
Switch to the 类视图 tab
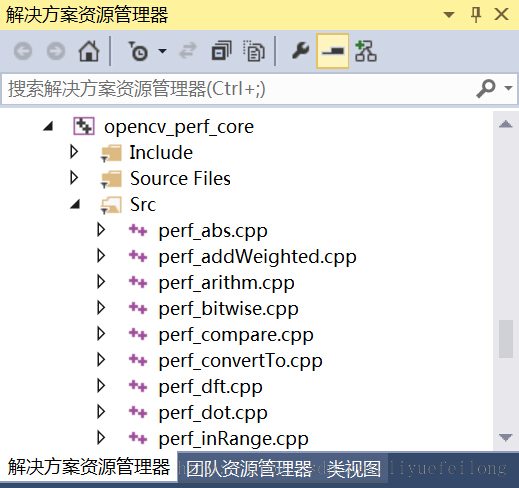pyautogui.click(x=354, y=469)
